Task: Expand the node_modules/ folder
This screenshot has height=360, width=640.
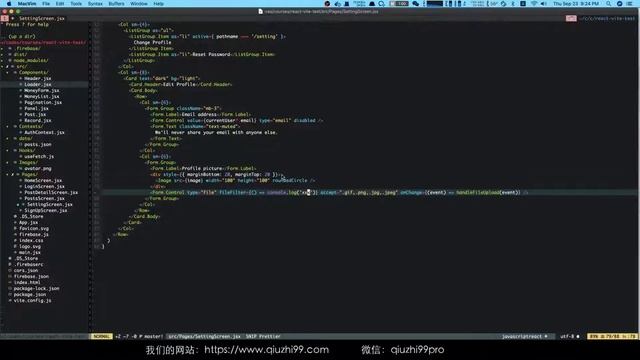Action: 31,60
